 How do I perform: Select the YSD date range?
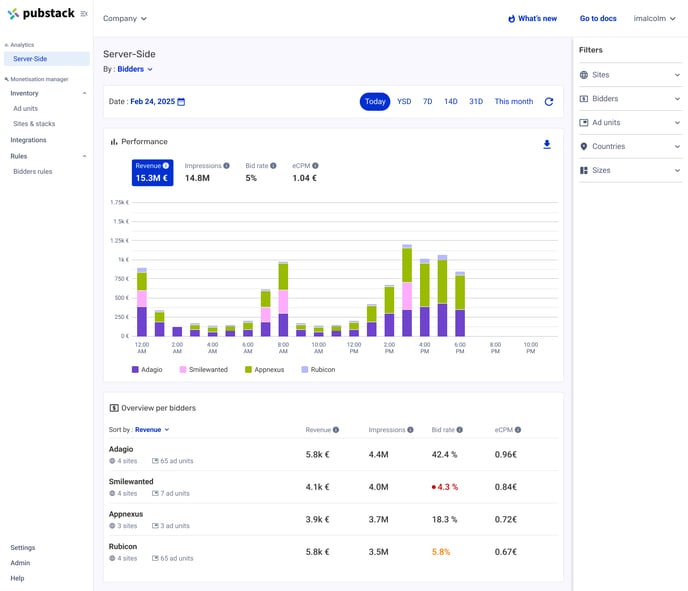(404, 102)
